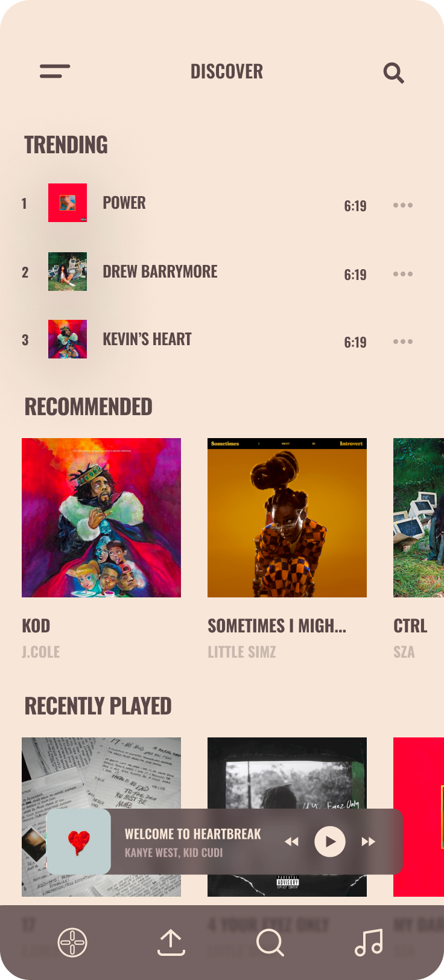Tap the heart artwork in mini player
This screenshot has height=980, width=444.
point(78,841)
